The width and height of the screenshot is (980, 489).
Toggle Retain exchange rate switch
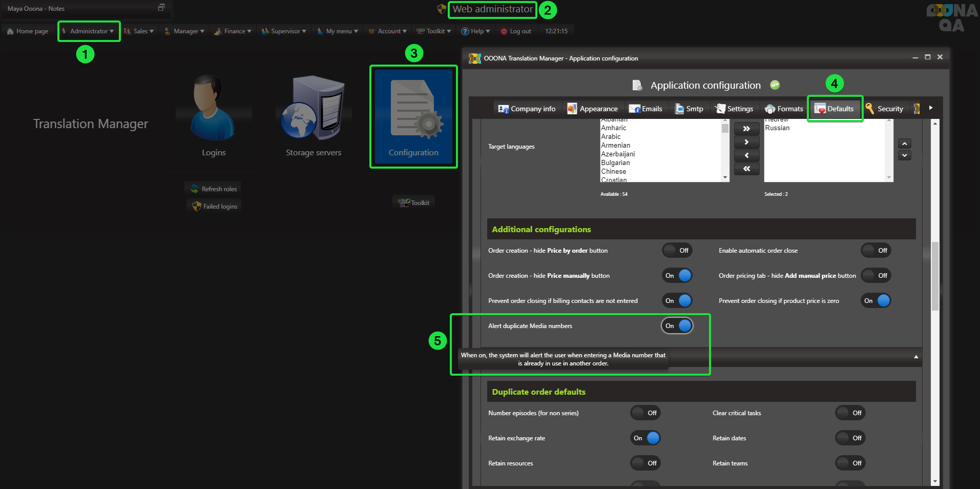[645, 438]
